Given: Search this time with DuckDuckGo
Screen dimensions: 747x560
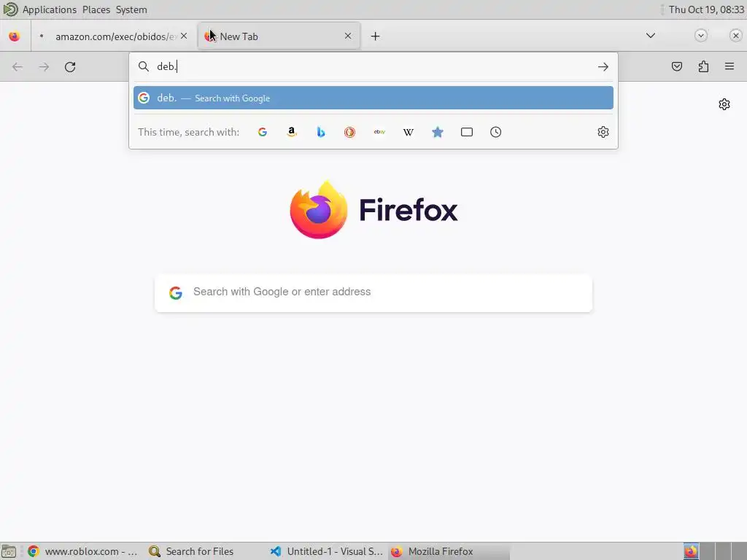Looking at the screenshot, I should (x=349, y=132).
